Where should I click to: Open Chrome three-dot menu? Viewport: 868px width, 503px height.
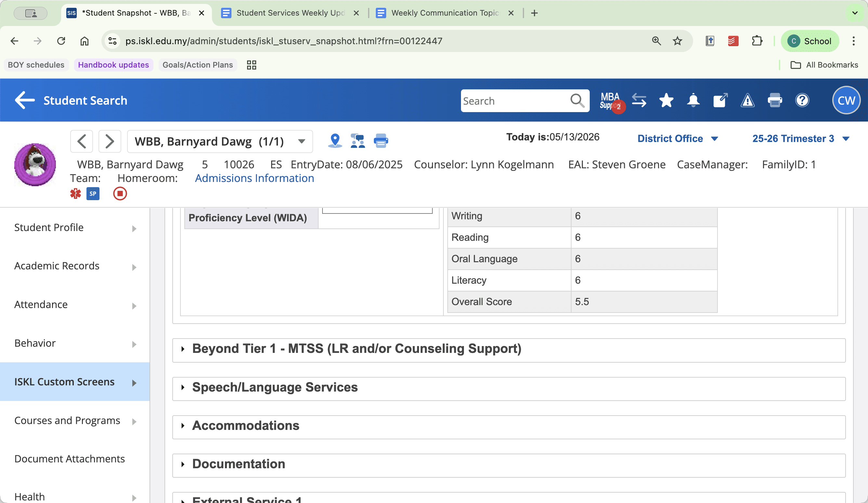(854, 41)
